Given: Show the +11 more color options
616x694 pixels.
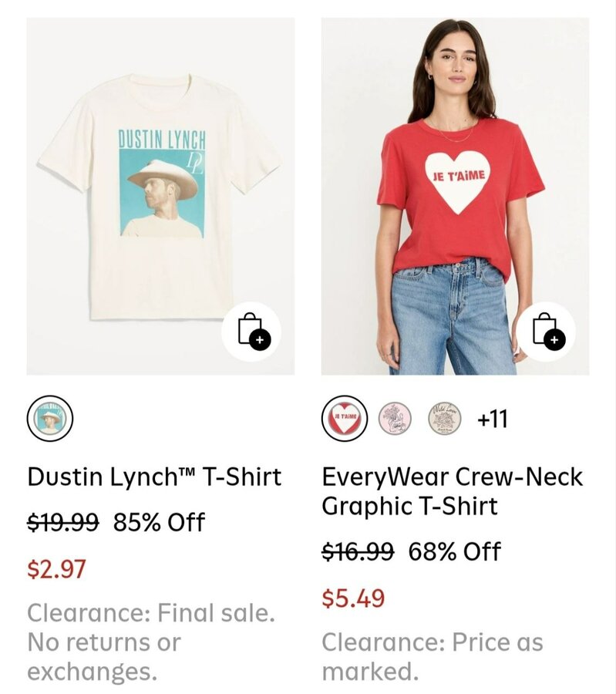Looking at the screenshot, I should (492, 419).
